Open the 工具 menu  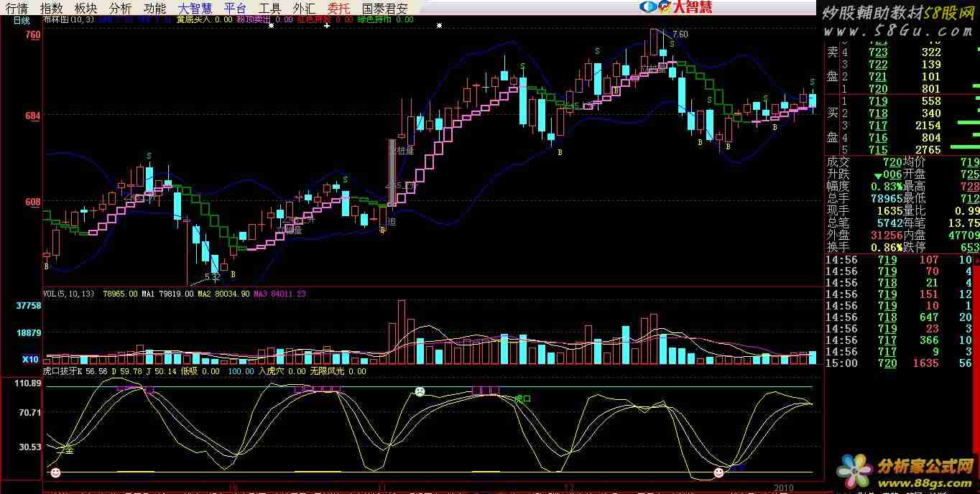tap(270, 9)
